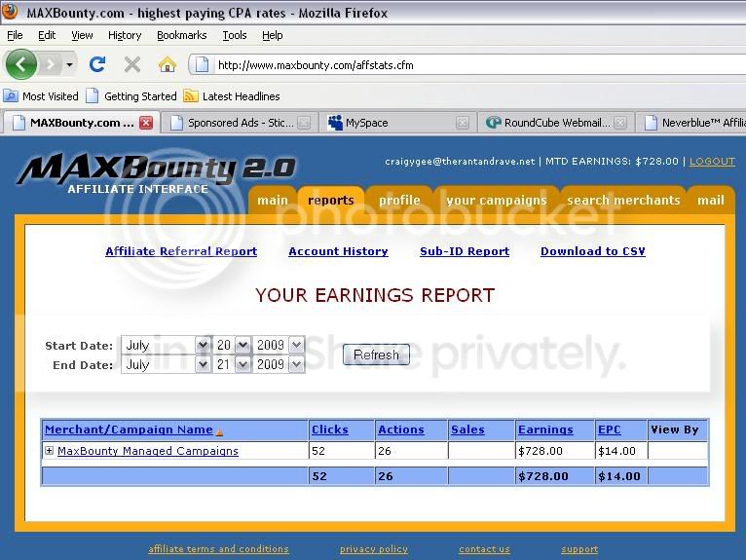Screen dimensions: 746x560
Task: Click the RoundCube tab favicon
Action: point(494,123)
